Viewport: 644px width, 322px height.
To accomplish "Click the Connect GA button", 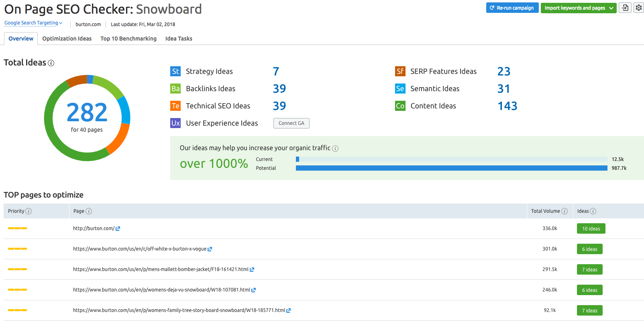I will (x=291, y=123).
